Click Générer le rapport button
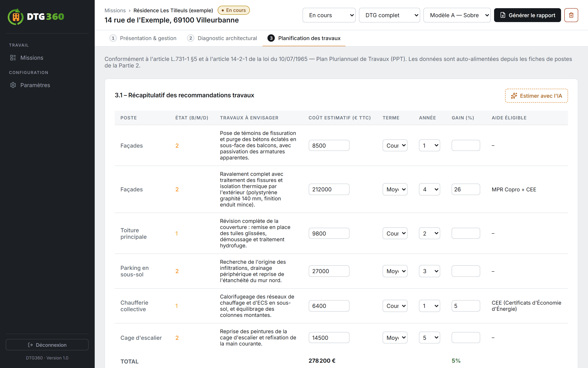The width and height of the screenshot is (588, 368). pos(527,15)
